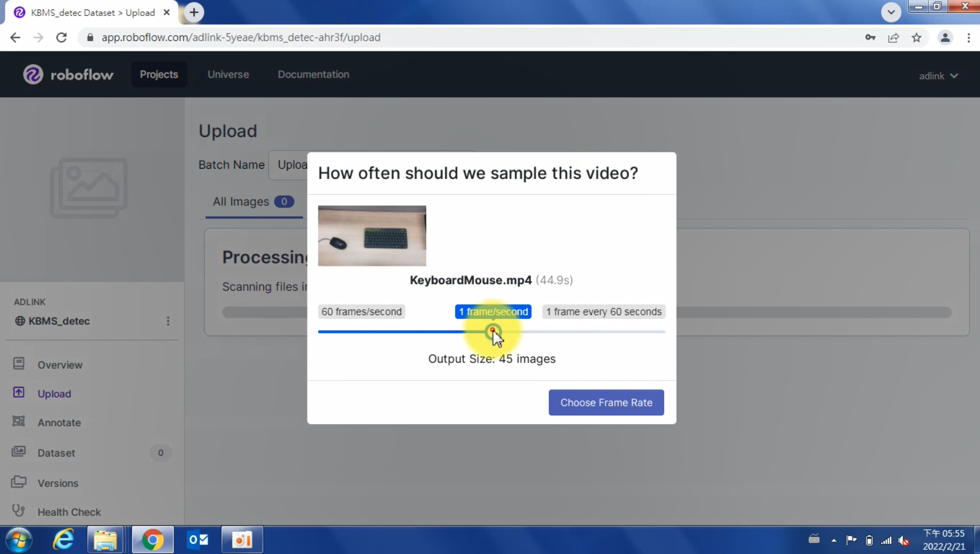Click the Dataset sidebar icon
The image size is (980, 554).
(19, 452)
